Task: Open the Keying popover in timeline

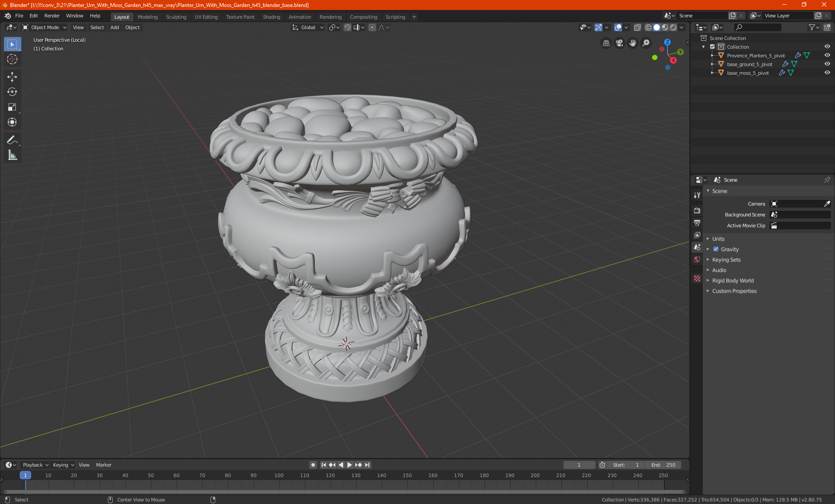Action: coord(63,465)
